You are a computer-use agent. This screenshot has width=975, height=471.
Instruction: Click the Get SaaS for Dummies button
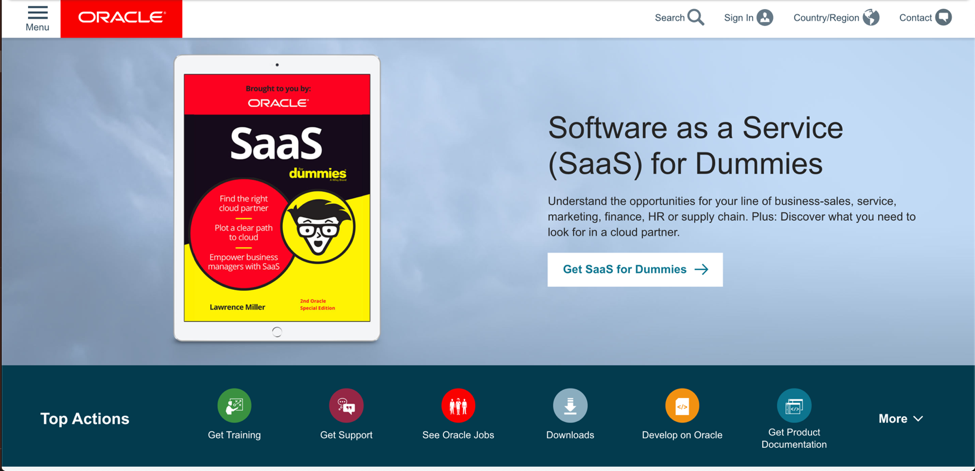[x=635, y=269]
